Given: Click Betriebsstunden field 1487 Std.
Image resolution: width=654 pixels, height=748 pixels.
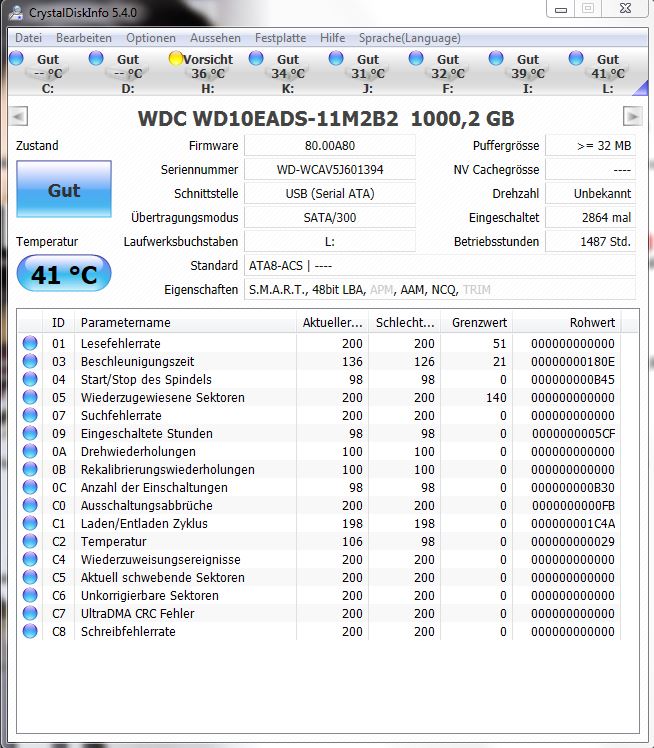Looking at the screenshot, I should (591, 241).
